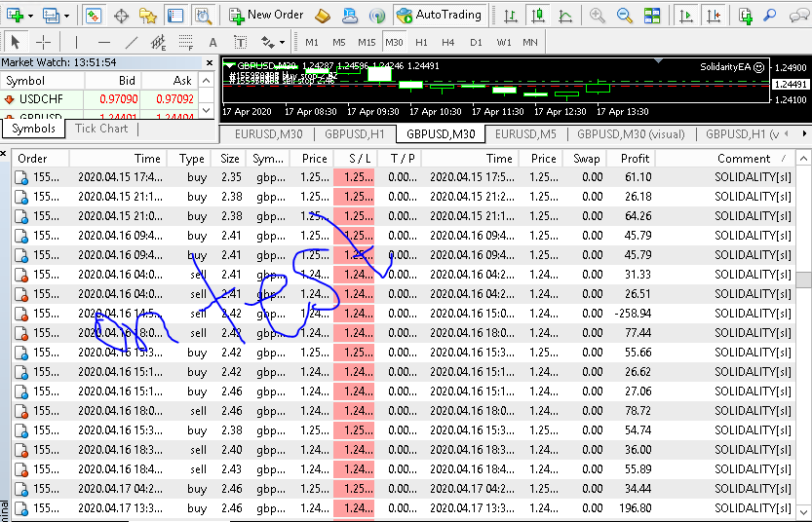The height and width of the screenshot is (522, 812).
Task: Click the terminal scrollbar down arrow
Action: tap(803, 512)
